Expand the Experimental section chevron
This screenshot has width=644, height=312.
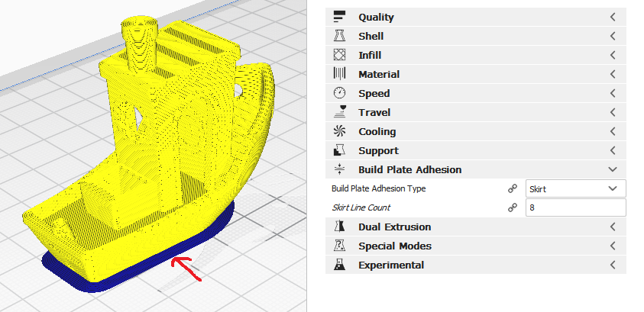pyautogui.click(x=613, y=265)
